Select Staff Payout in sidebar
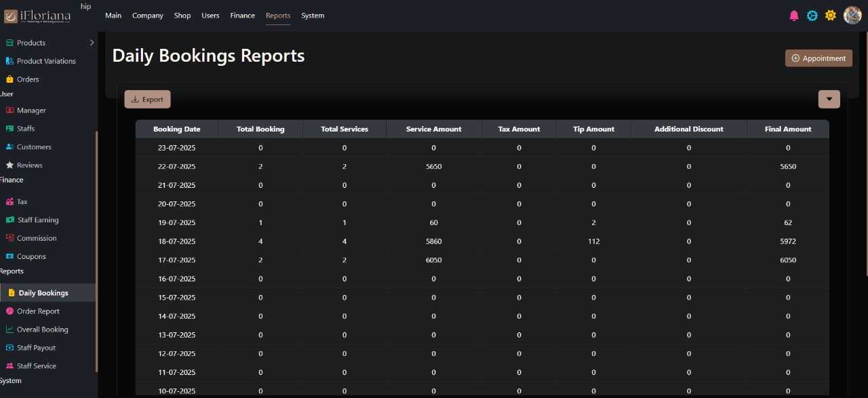Screen dimensions: 868x398 pos(36,348)
